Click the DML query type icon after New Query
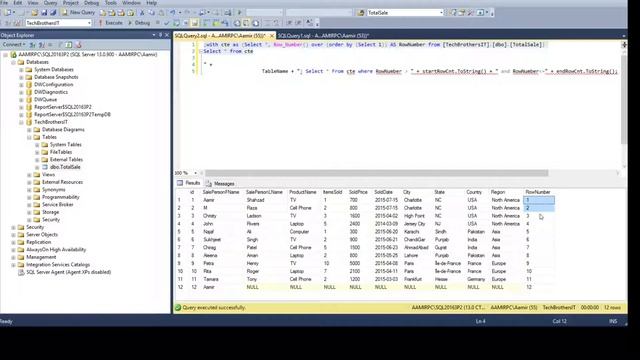This screenshot has width=640, height=360. pos(103,13)
